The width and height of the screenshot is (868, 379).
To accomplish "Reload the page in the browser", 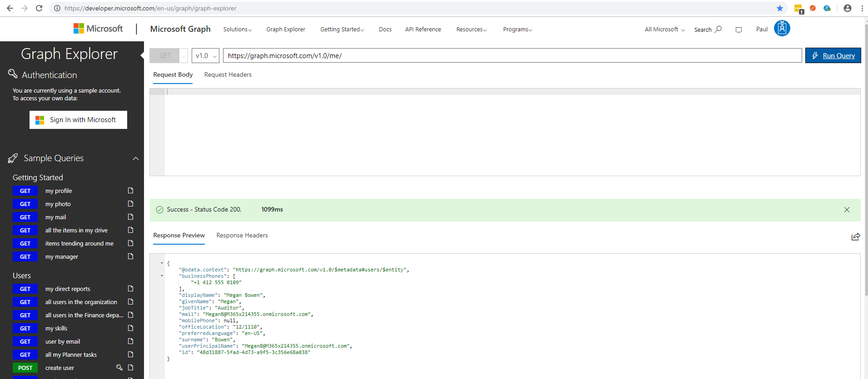I will tap(39, 8).
